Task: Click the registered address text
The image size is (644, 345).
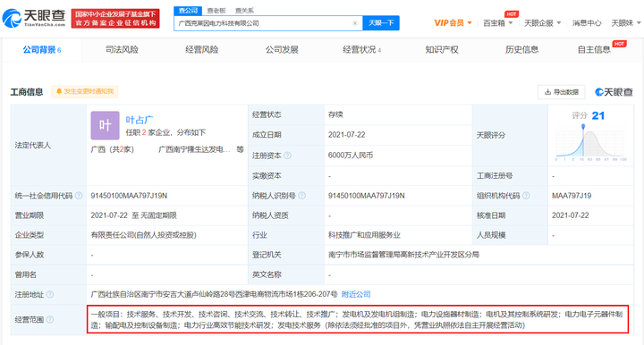Action: click(214, 294)
